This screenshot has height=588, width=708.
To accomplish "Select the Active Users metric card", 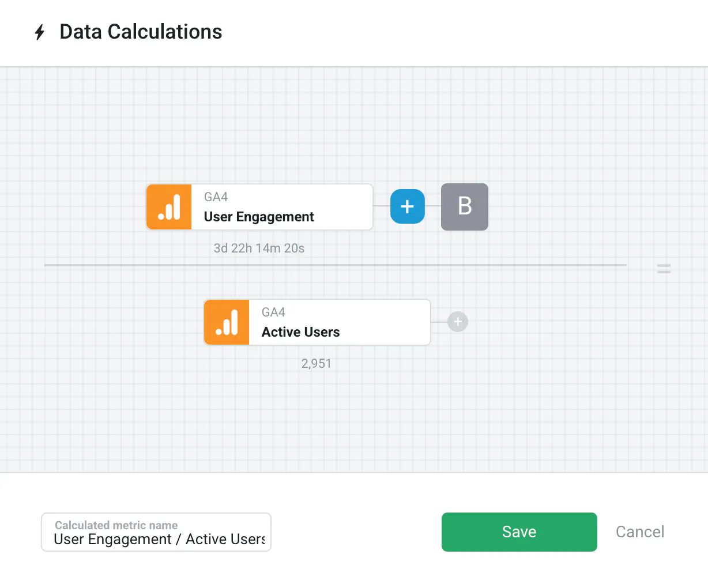I will [340, 323].
